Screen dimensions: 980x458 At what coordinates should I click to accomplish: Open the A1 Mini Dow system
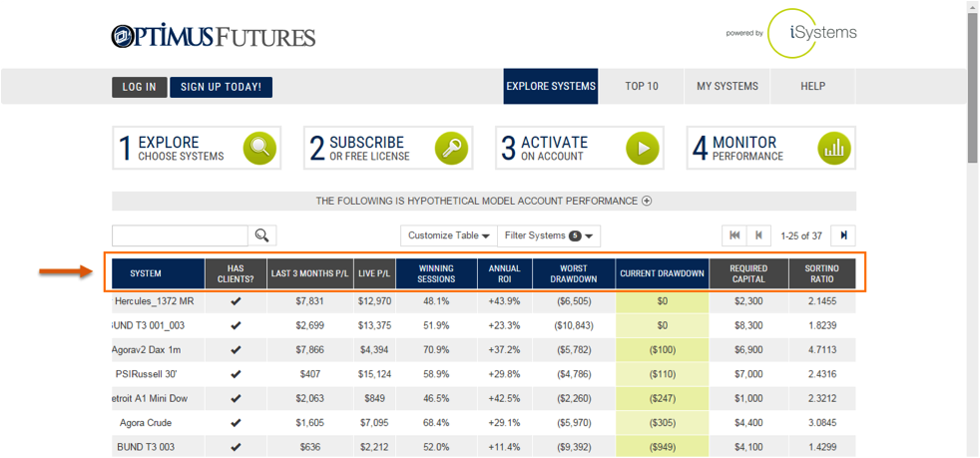click(150, 399)
